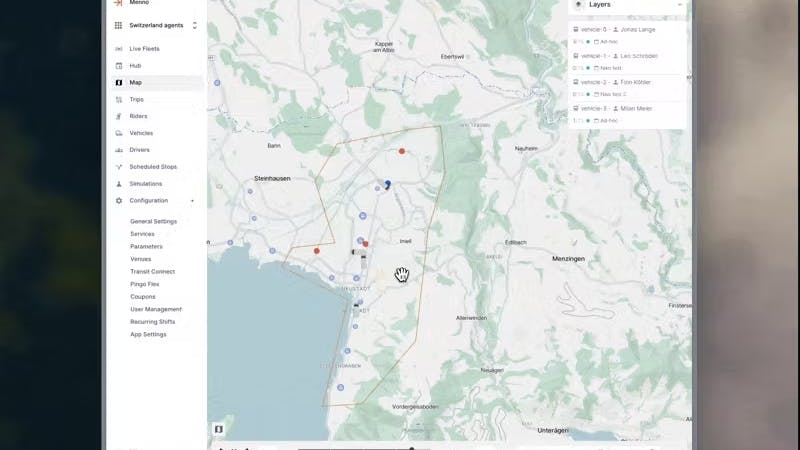Click the Layers panel icon
The height and width of the screenshot is (450, 800).
click(x=578, y=5)
